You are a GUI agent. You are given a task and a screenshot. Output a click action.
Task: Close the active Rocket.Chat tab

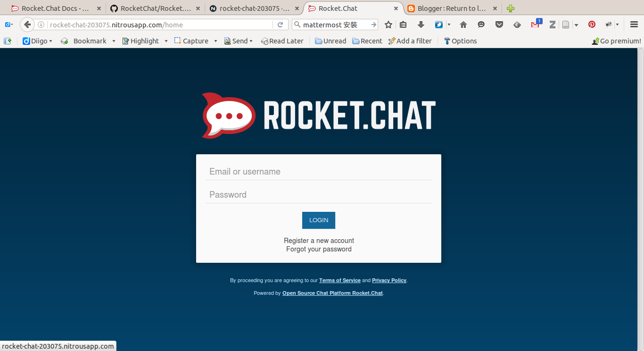pyautogui.click(x=396, y=8)
